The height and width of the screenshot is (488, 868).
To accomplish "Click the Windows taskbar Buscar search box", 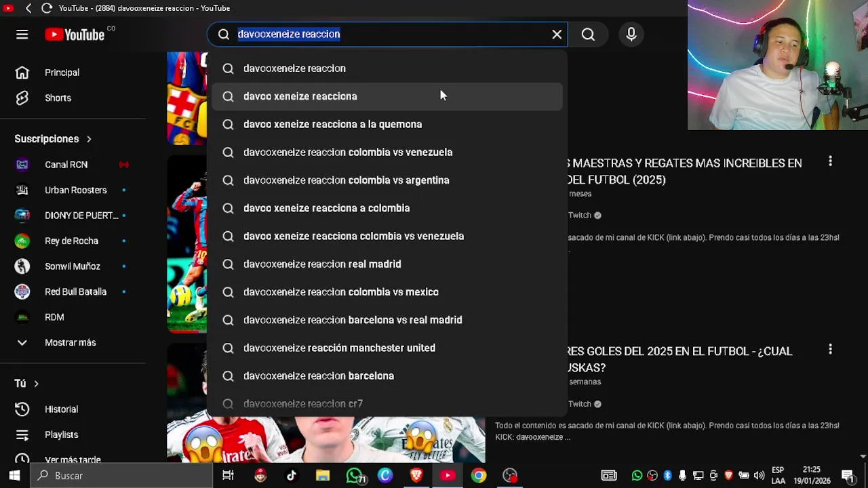I will (122, 476).
